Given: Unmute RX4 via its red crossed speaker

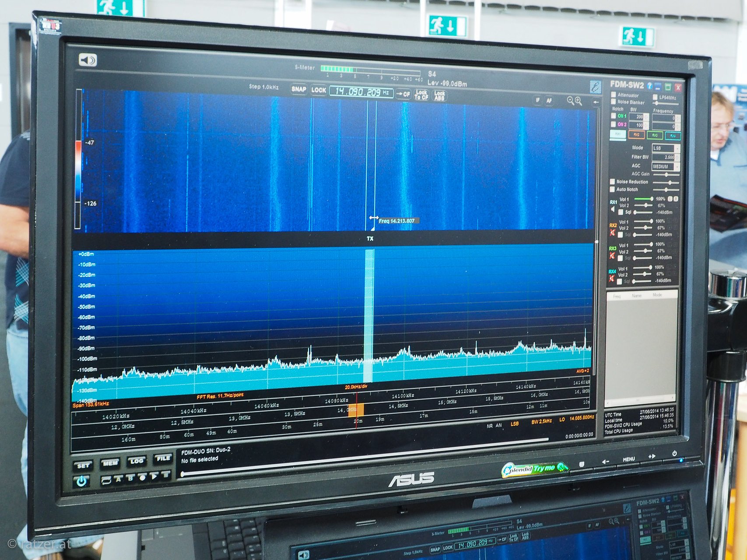Looking at the screenshot, I should [612, 278].
